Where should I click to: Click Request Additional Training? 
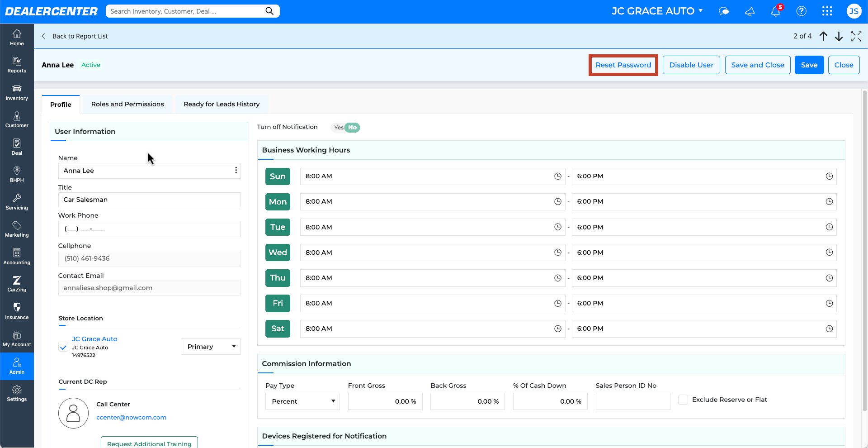[x=149, y=443]
